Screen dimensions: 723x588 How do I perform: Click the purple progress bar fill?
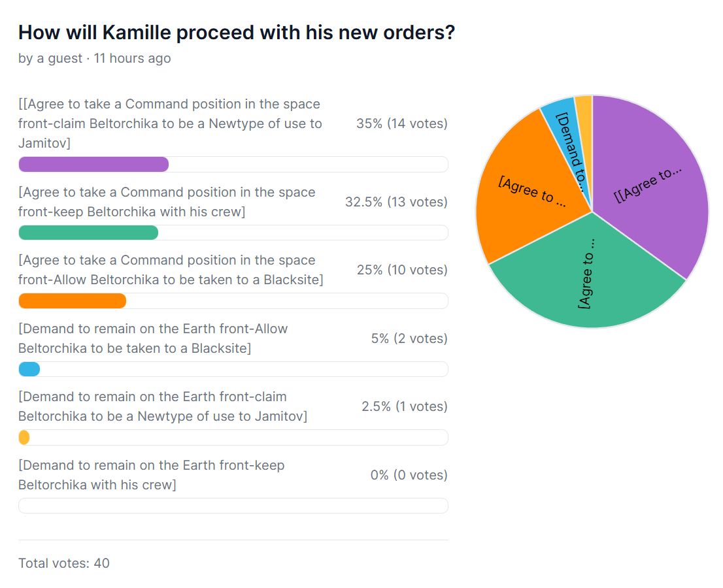pos(93,165)
